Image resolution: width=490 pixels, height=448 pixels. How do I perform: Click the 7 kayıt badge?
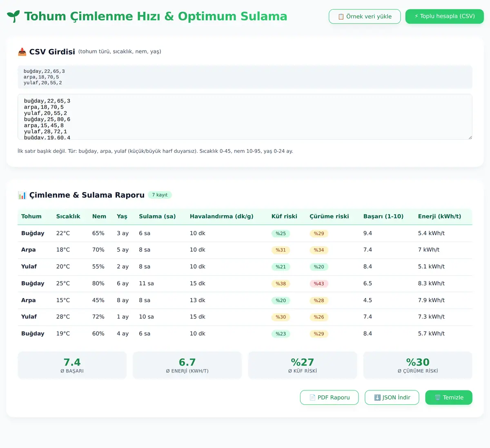tap(160, 195)
